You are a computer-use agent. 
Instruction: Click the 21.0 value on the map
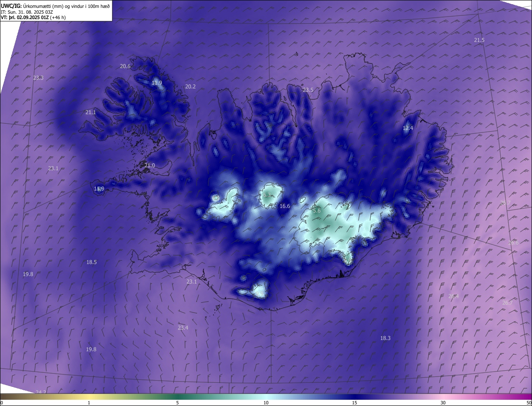pyautogui.click(x=150, y=165)
